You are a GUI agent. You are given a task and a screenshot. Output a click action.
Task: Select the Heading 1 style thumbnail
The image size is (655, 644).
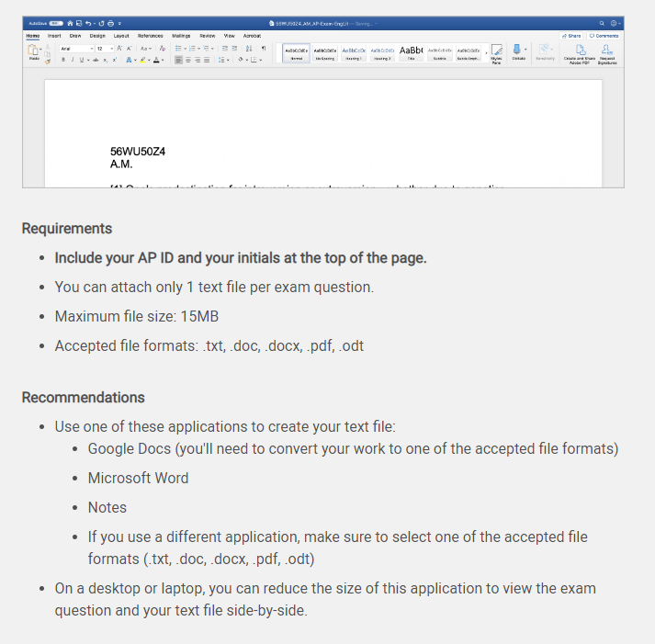pos(354,53)
